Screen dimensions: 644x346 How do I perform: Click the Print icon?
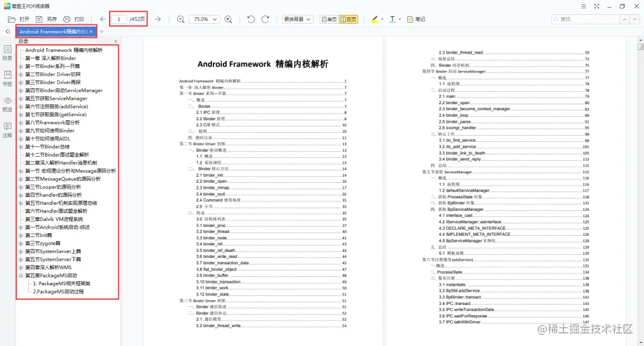pyautogui.click(x=67, y=19)
